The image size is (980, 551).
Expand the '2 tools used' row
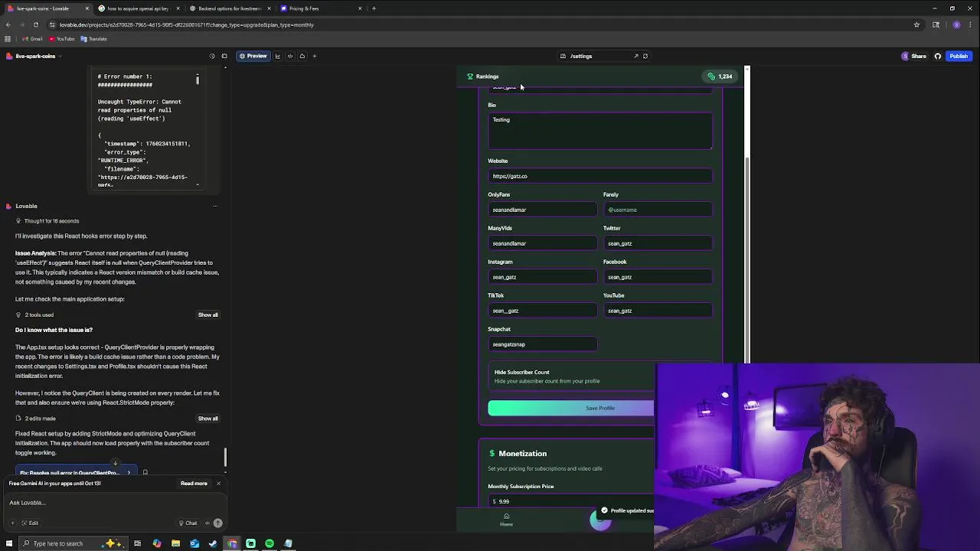click(34, 315)
